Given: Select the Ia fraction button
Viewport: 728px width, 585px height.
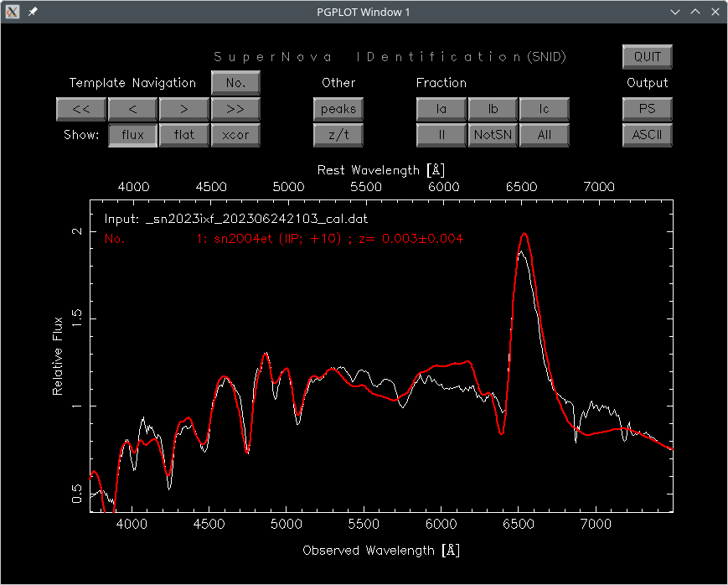Looking at the screenshot, I should pyautogui.click(x=441, y=109).
